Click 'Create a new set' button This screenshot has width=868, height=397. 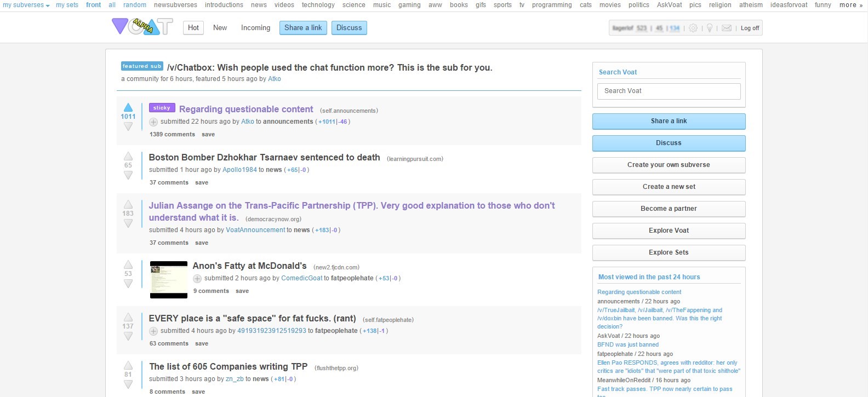(669, 187)
